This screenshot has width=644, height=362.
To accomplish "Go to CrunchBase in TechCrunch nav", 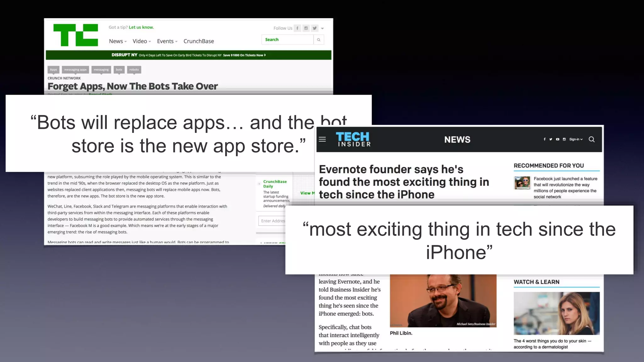I will [x=199, y=41].
